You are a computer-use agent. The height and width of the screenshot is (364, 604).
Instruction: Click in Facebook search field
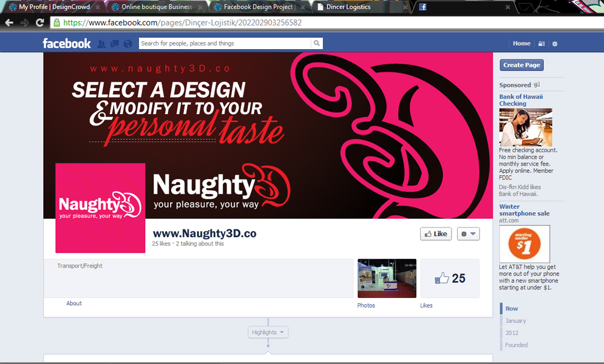[x=225, y=43]
